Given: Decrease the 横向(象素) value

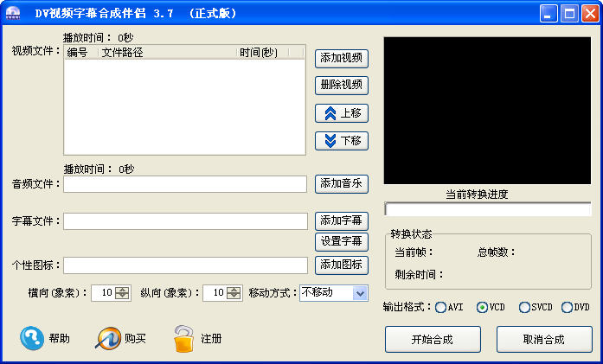Looking at the screenshot, I should 122,297.
